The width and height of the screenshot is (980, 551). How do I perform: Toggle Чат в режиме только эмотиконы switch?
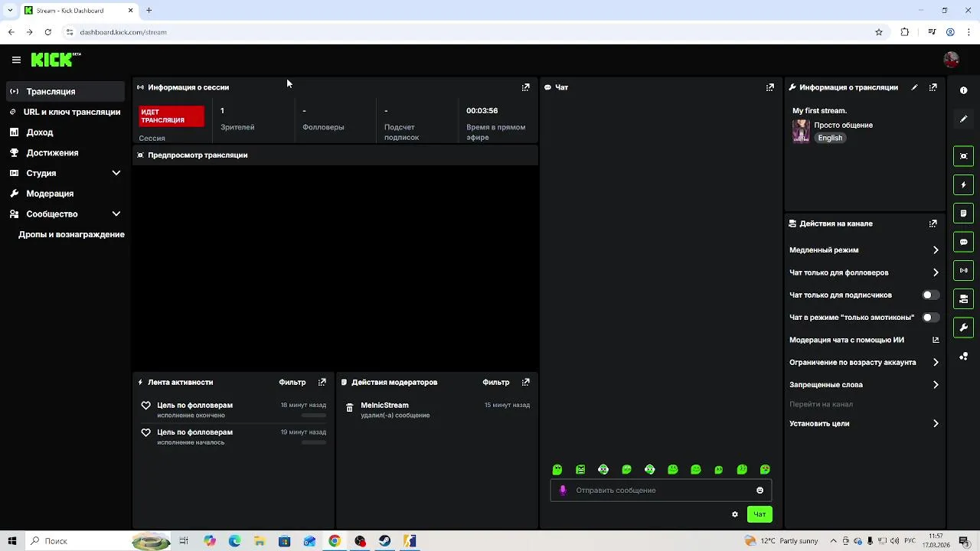coord(930,317)
